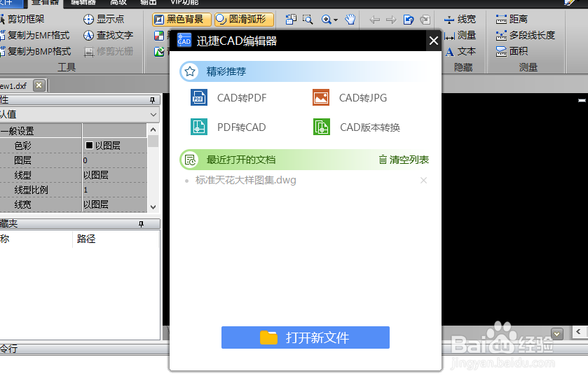Click the blue rotate view icon
Screen dimensions: 588x383
(x=409, y=20)
